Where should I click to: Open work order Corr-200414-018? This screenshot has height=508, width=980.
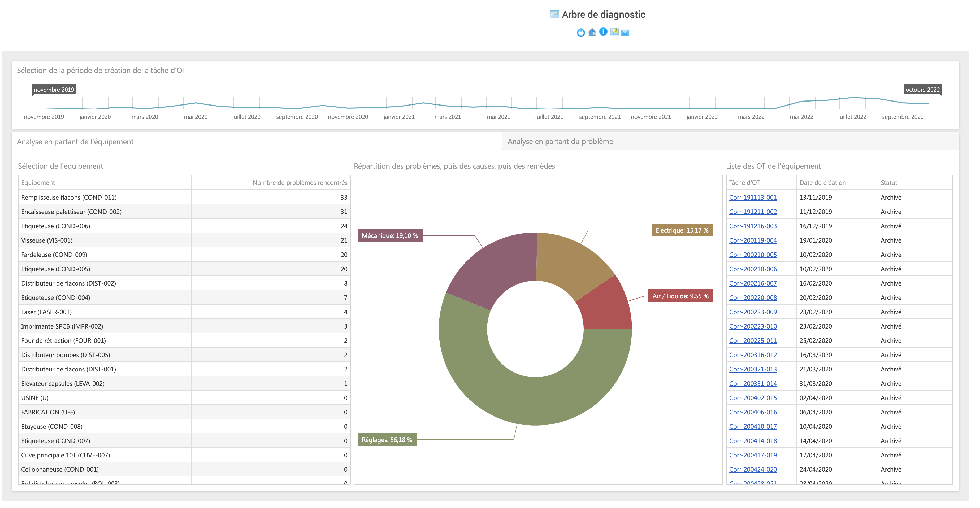coord(753,441)
